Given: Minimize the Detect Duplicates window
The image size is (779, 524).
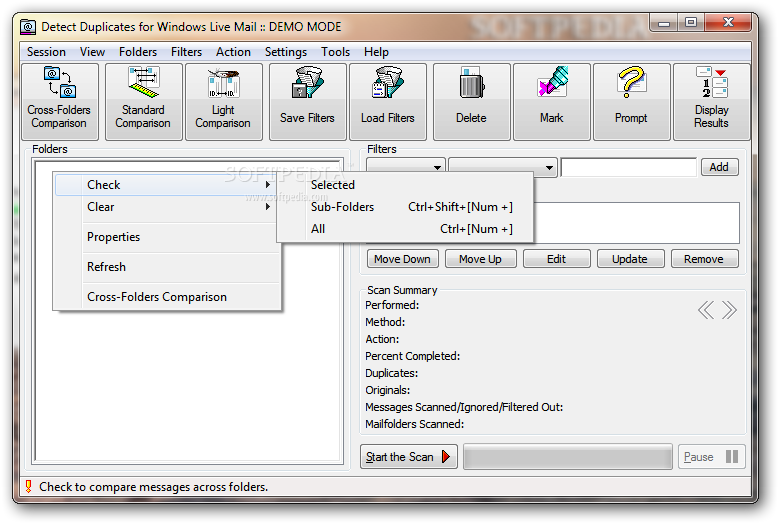Looking at the screenshot, I should coord(664,23).
